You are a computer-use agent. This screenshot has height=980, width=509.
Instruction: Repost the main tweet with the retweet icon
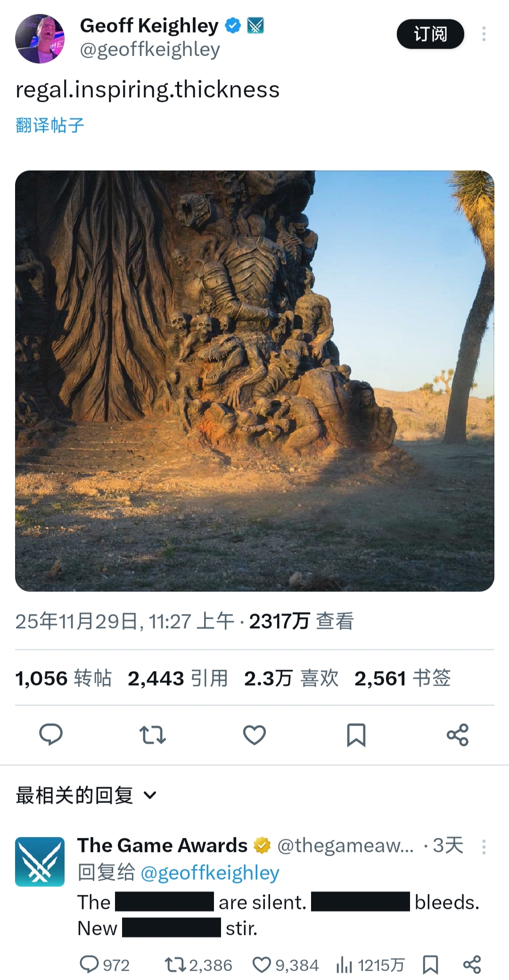(x=153, y=735)
